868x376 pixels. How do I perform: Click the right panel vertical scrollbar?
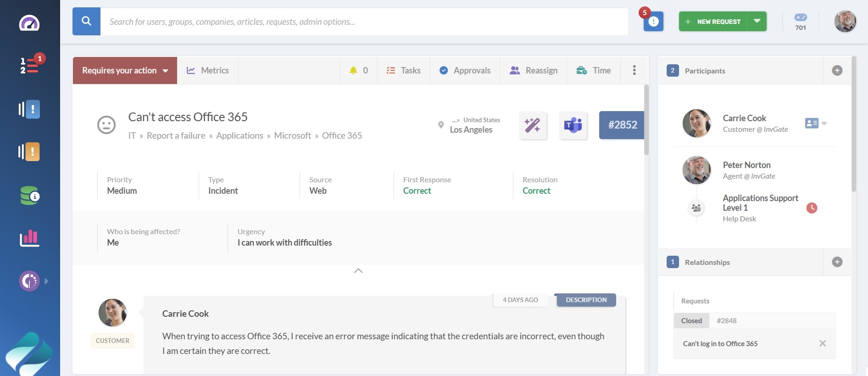853,124
